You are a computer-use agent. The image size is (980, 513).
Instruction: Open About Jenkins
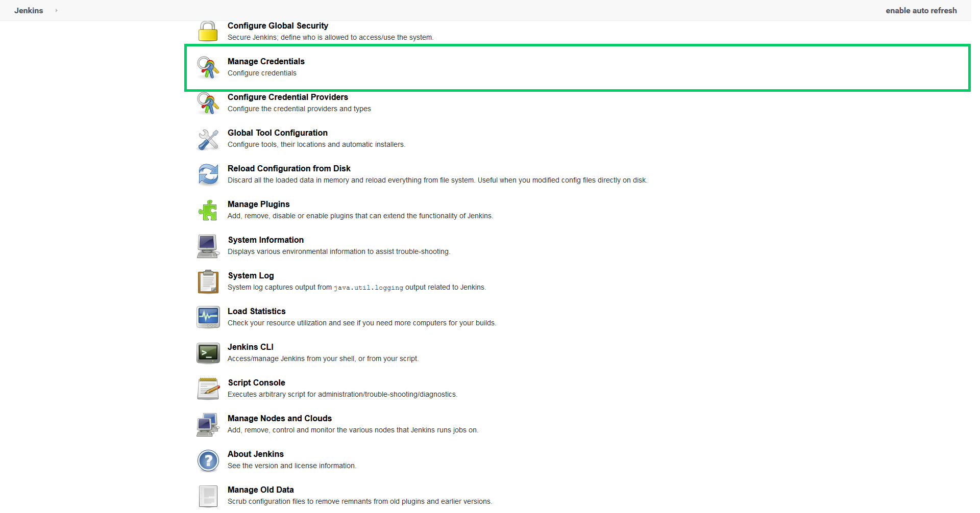(256, 454)
